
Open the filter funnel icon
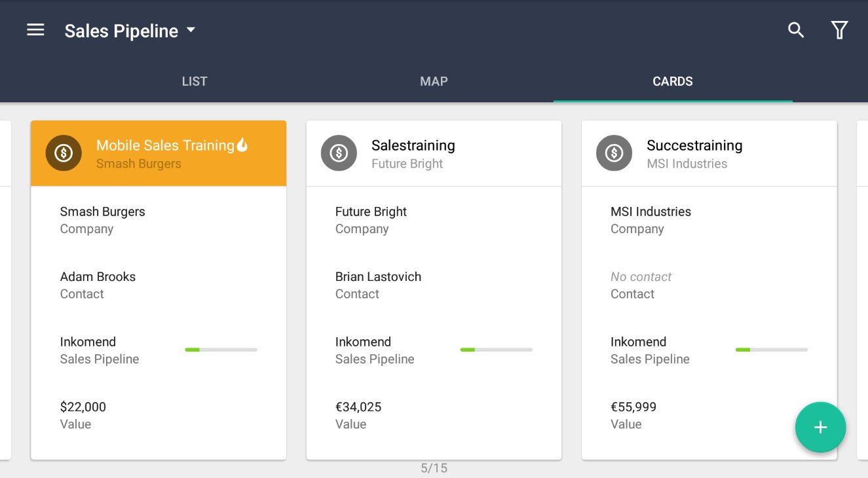[x=839, y=30]
